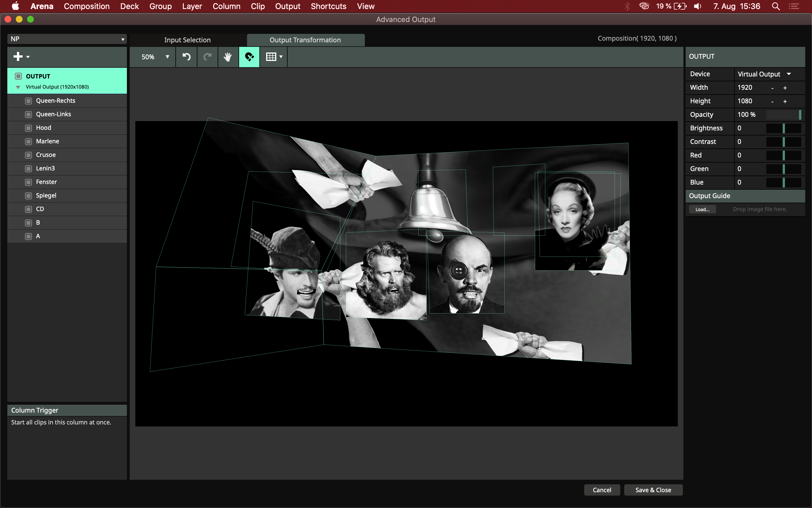Select the hand pan tool
Viewport: 812px width, 508px height.
point(228,57)
